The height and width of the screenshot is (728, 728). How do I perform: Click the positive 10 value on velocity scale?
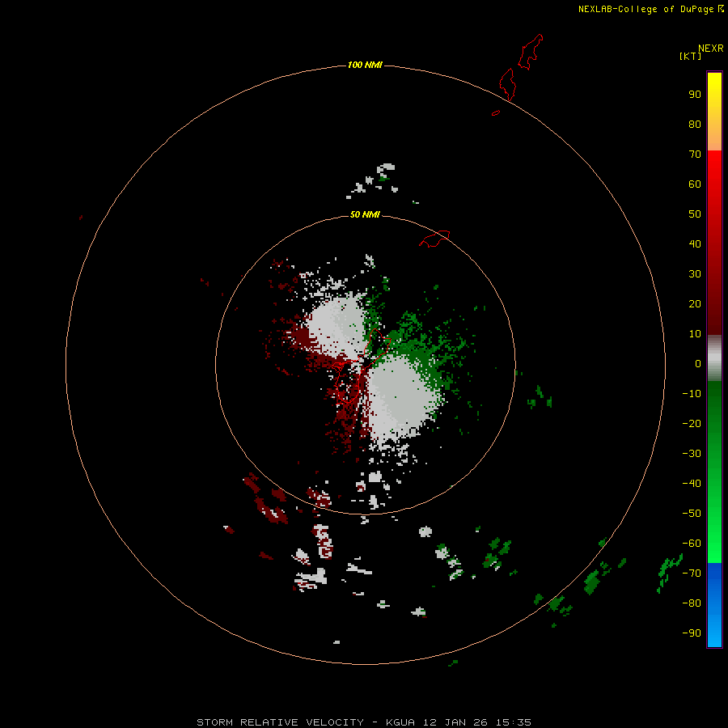click(695, 334)
